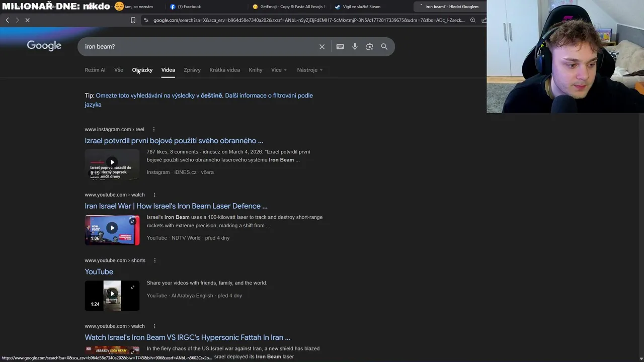Open site information icon beside the URL
The height and width of the screenshot is (362, 644).
[146, 20]
